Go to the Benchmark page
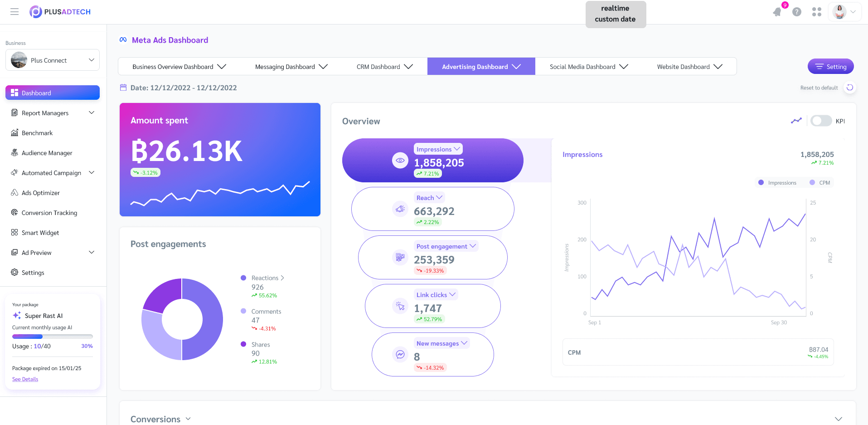 [x=37, y=132]
